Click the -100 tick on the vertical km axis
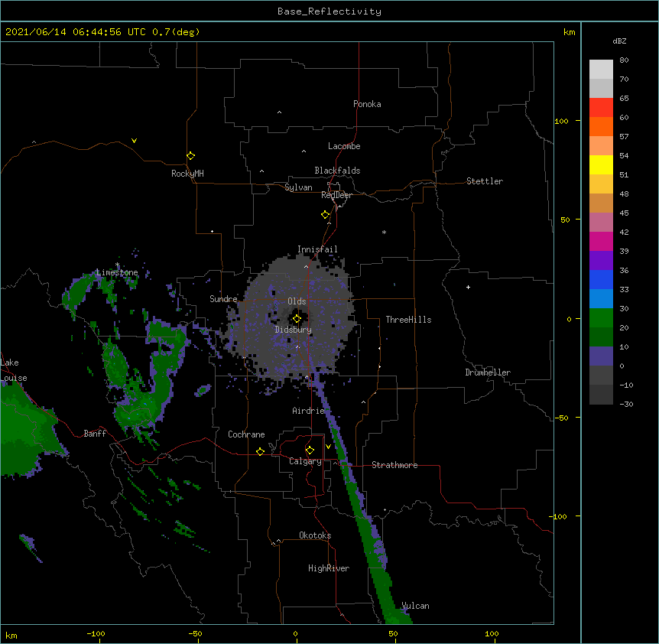Screen dimensions: 659x644 tap(559, 516)
